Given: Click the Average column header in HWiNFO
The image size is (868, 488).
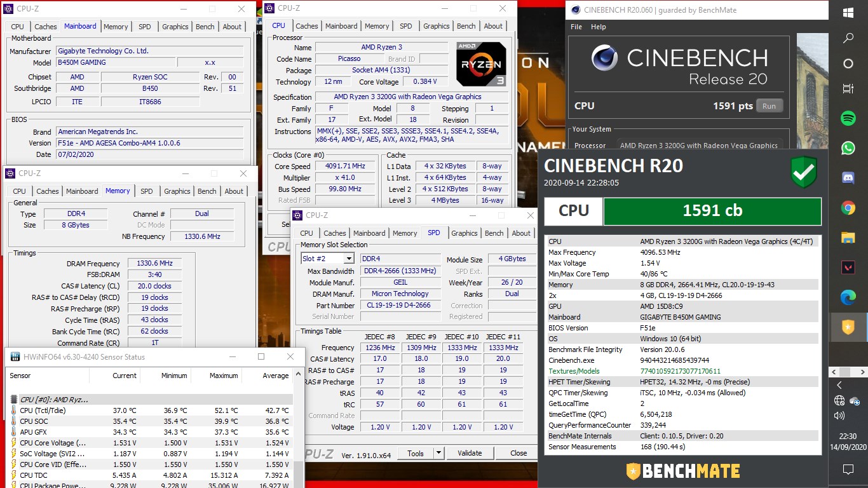Looking at the screenshot, I should point(266,376).
